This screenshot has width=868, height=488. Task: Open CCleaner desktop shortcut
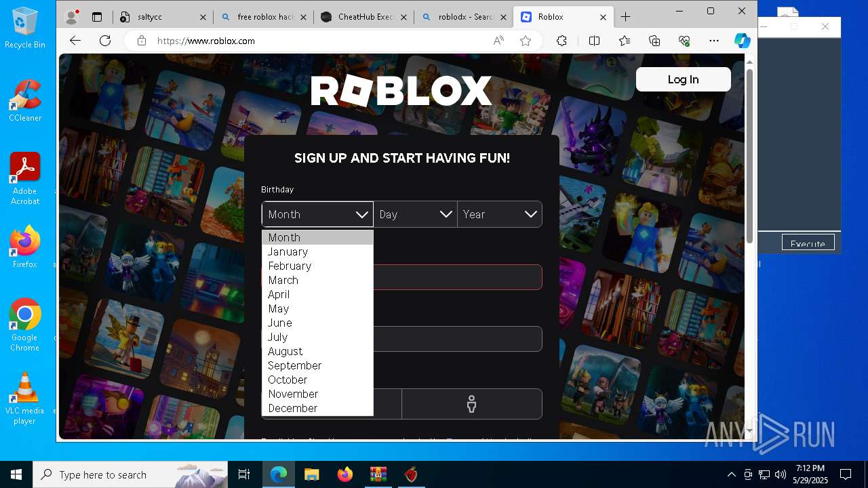tap(25, 101)
